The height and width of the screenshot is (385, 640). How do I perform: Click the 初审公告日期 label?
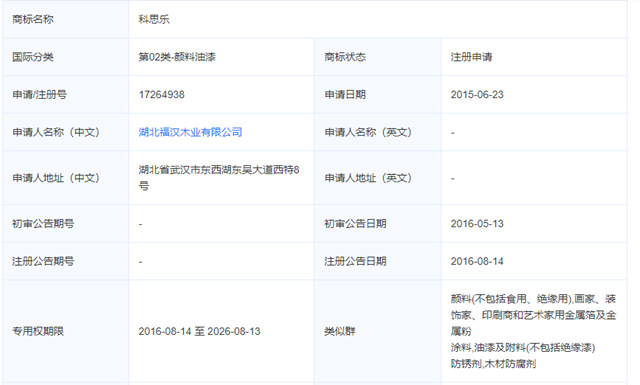coord(355,224)
